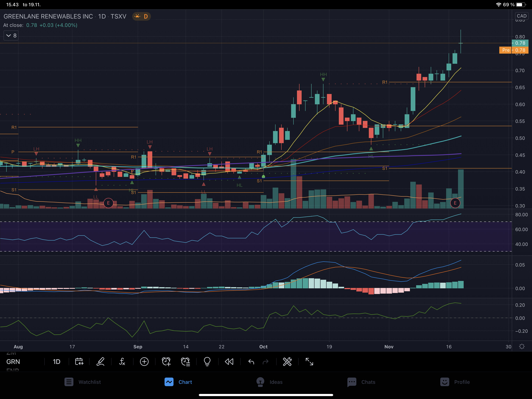
Task: Toggle the delayed data D badge
Action: [141, 16]
